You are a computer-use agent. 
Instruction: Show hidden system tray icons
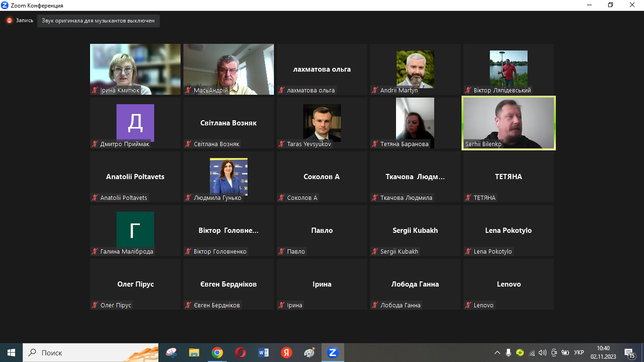497,353
